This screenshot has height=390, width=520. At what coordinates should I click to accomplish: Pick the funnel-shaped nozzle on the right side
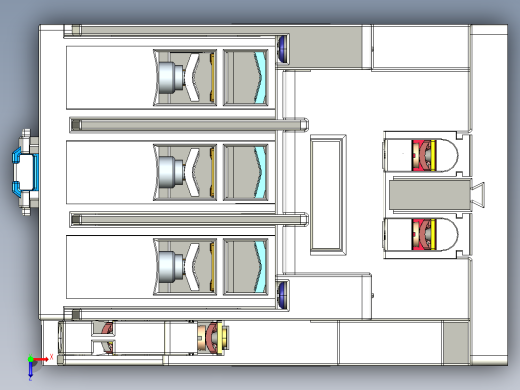click(x=477, y=195)
